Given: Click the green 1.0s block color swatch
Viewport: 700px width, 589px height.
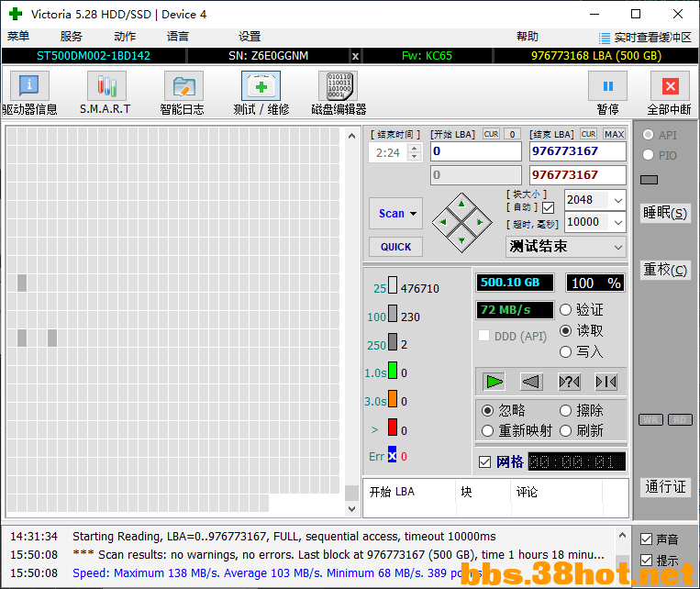Looking at the screenshot, I should point(393,371).
